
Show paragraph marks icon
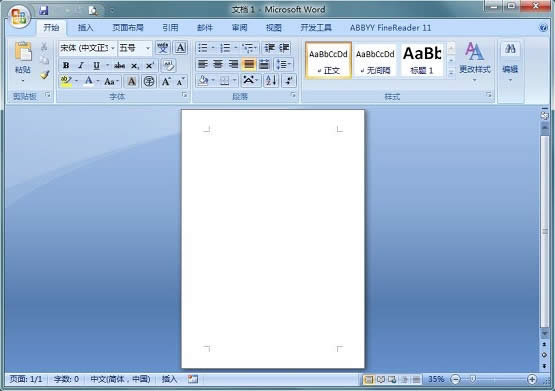[x=289, y=81]
